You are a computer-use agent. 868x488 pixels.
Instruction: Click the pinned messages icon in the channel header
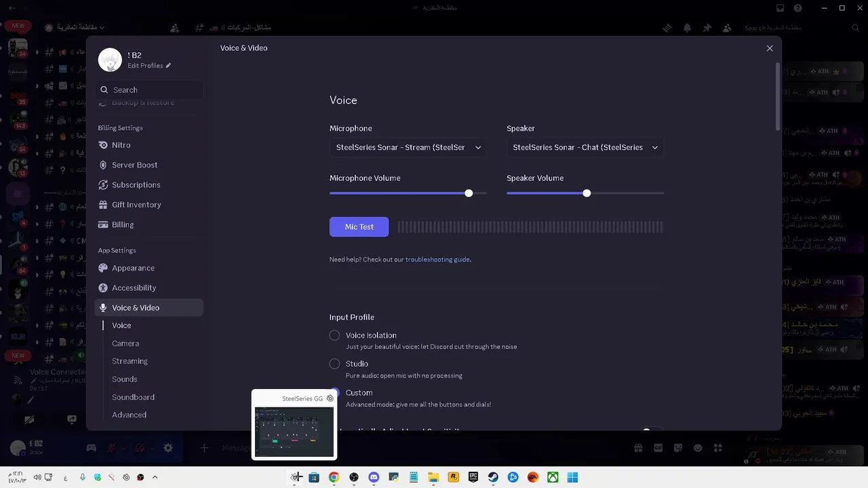click(x=707, y=28)
